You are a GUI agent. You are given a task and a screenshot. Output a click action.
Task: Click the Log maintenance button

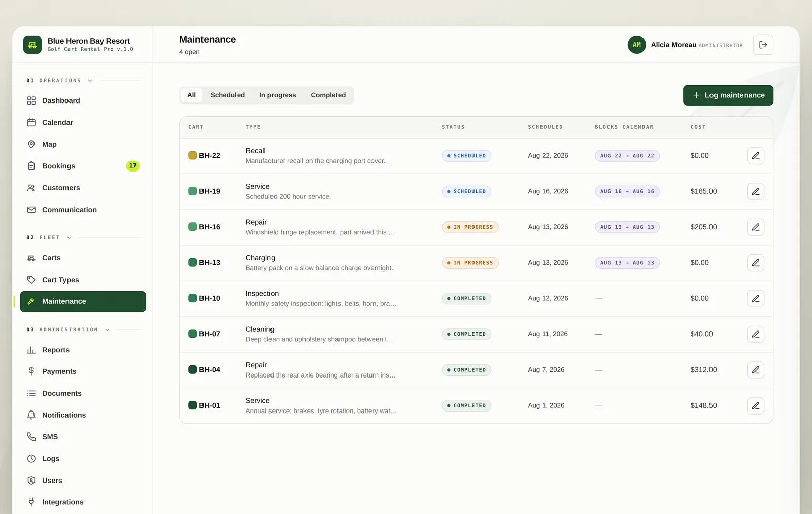click(728, 95)
